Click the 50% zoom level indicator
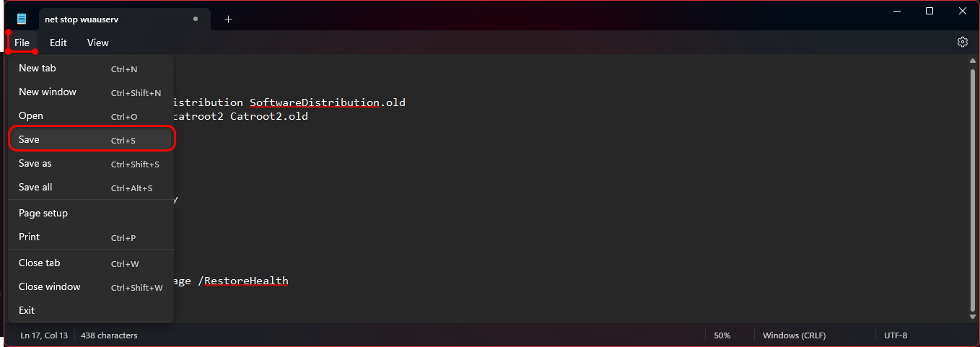 click(722, 335)
